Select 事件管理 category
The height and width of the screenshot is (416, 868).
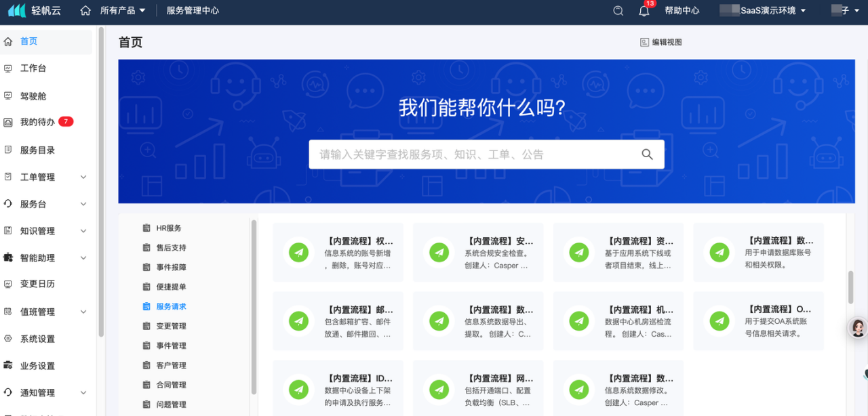click(171, 346)
